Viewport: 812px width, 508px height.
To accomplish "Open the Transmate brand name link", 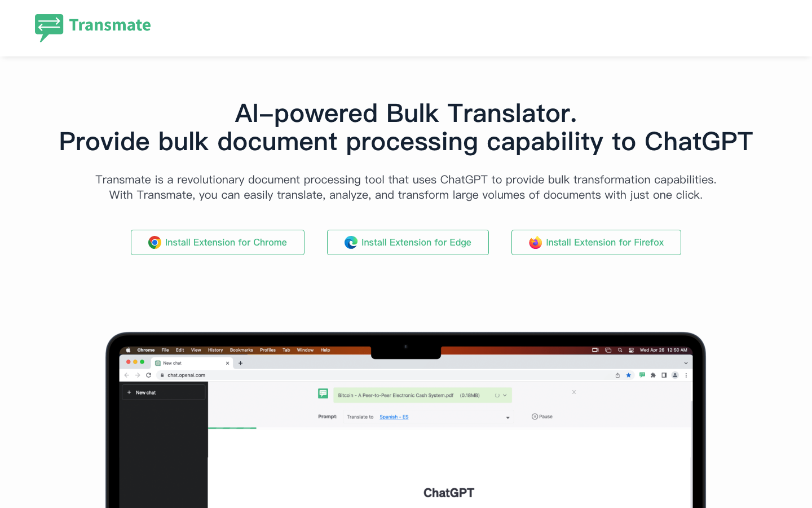I will click(x=110, y=25).
